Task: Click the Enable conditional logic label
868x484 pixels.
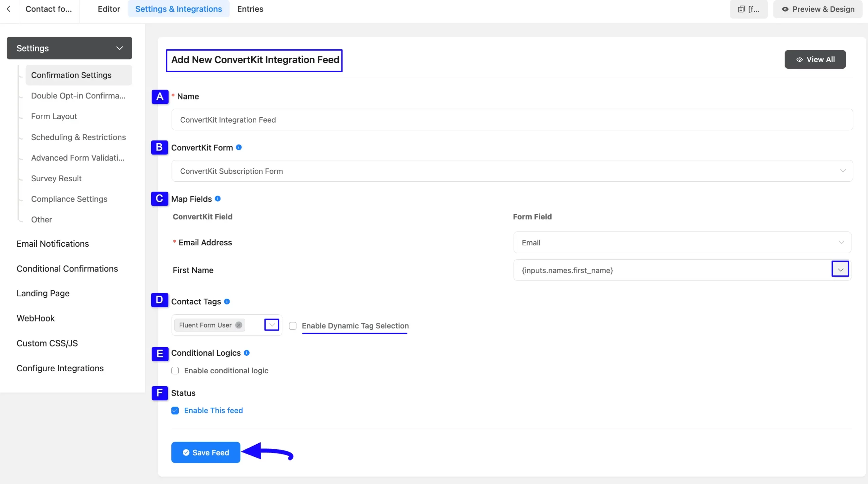Action: point(226,371)
